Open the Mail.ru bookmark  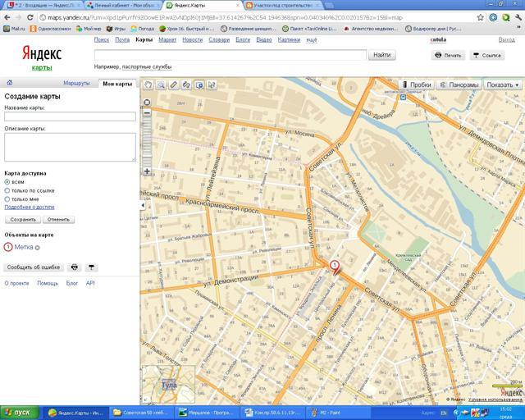[x=15, y=29]
